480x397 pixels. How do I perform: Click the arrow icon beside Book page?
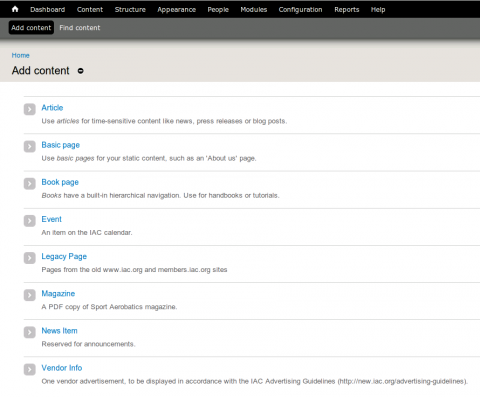pos(30,184)
